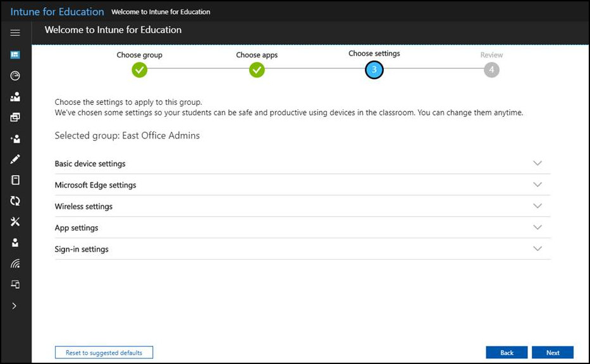Click the Intune for Education title link
The height and width of the screenshot is (364, 590).
[57, 11]
